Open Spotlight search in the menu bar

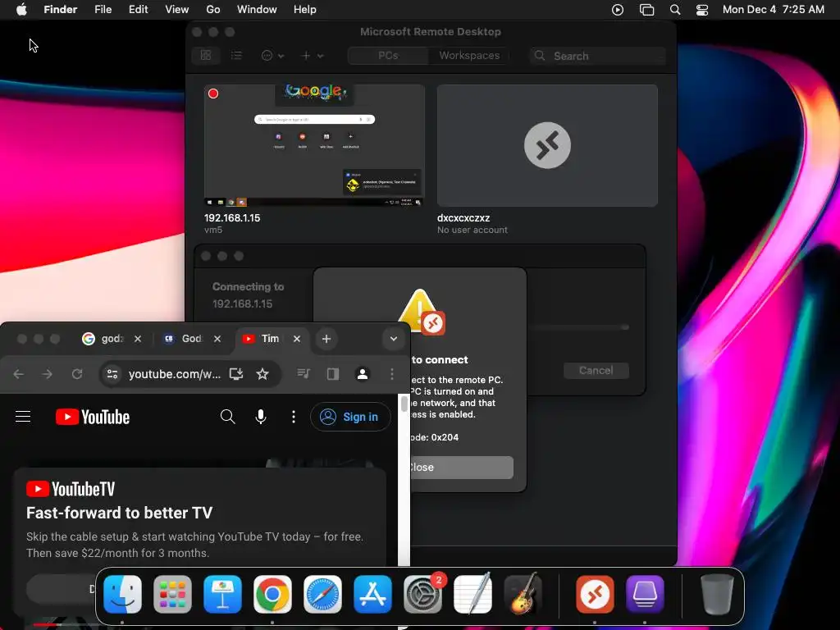(675, 10)
